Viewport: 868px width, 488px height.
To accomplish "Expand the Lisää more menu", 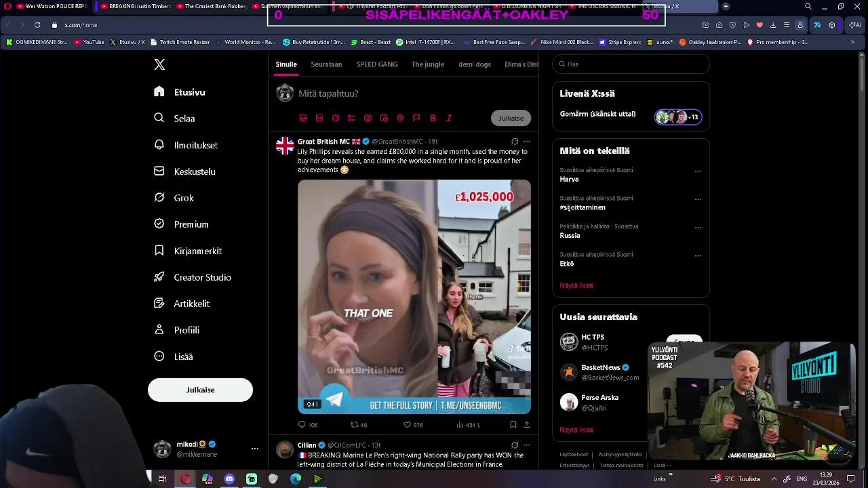I will coord(174,357).
